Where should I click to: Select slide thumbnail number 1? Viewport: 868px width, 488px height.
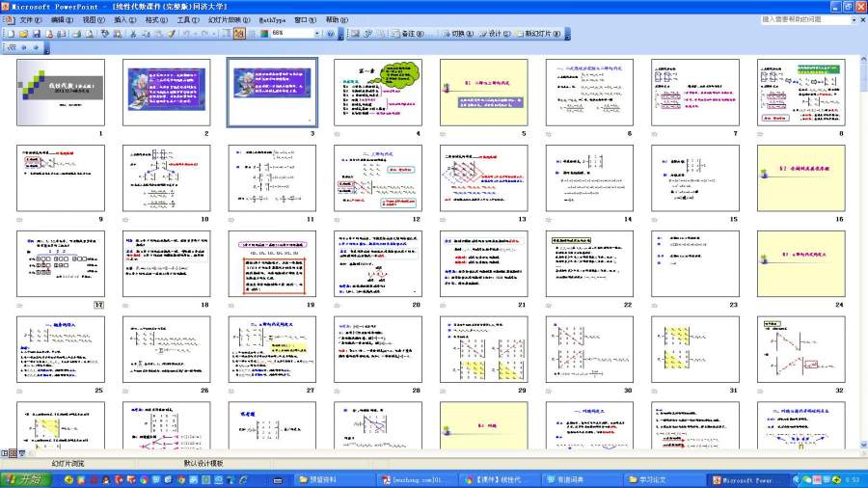point(61,93)
